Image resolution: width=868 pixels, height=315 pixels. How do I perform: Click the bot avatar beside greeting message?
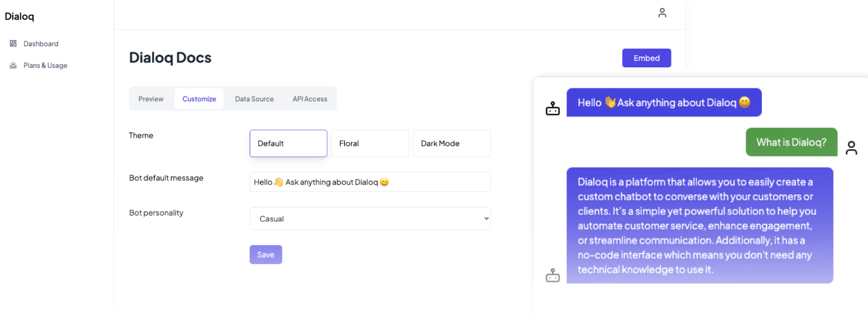[x=553, y=109]
